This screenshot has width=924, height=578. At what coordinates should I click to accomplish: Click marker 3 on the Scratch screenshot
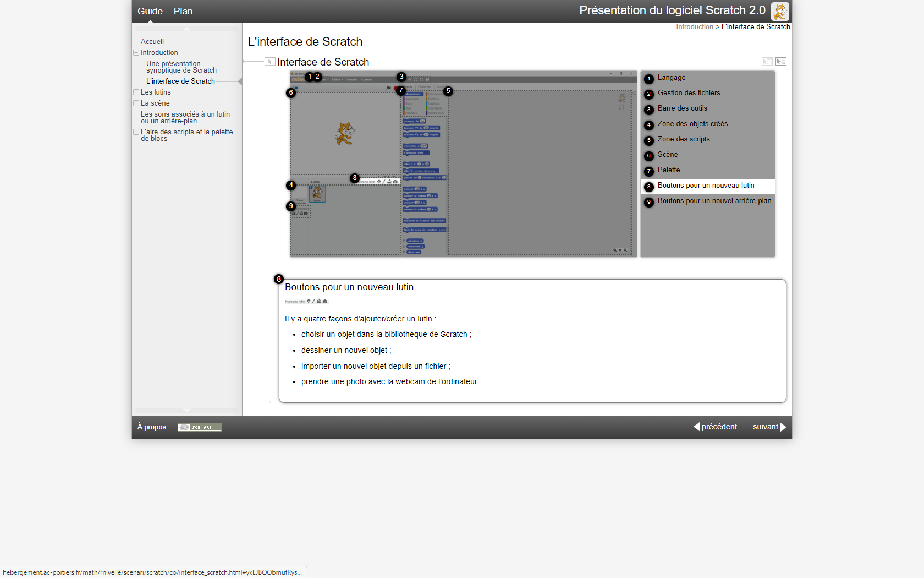[x=402, y=77]
